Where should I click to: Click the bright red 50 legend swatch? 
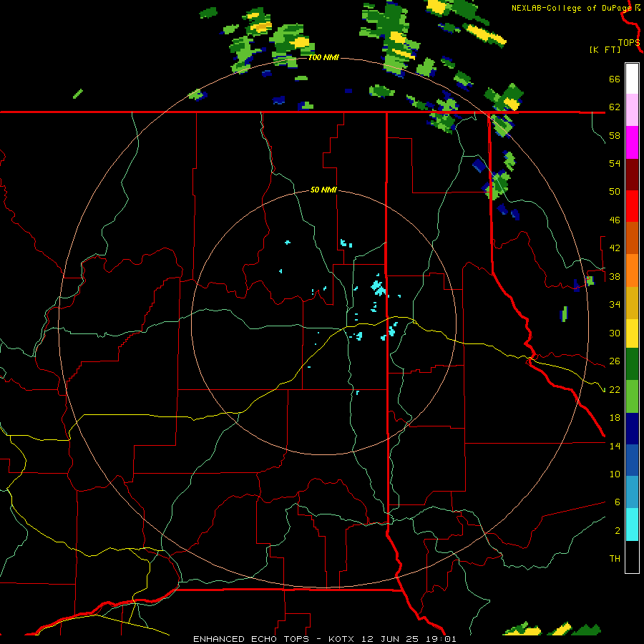click(x=632, y=206)
